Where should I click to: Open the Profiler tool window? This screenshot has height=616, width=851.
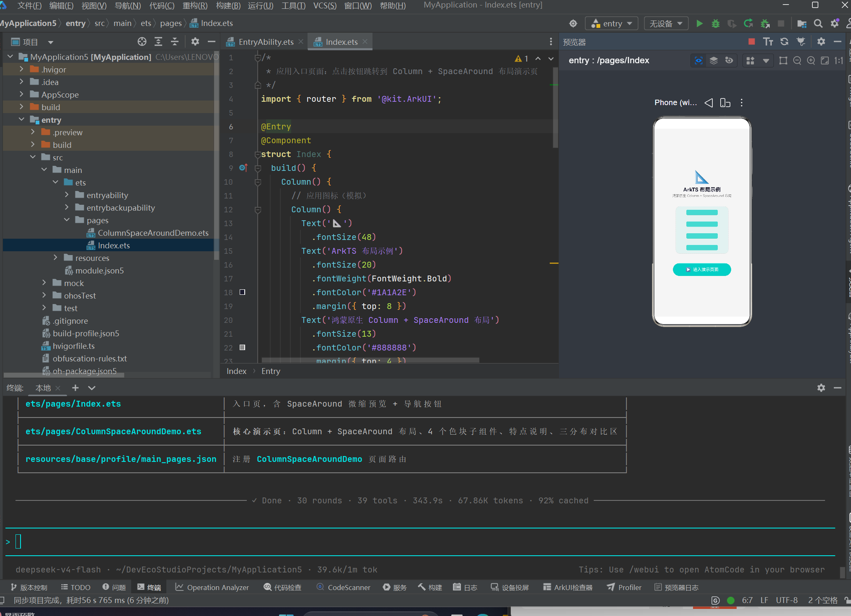[x=624, y=588]
